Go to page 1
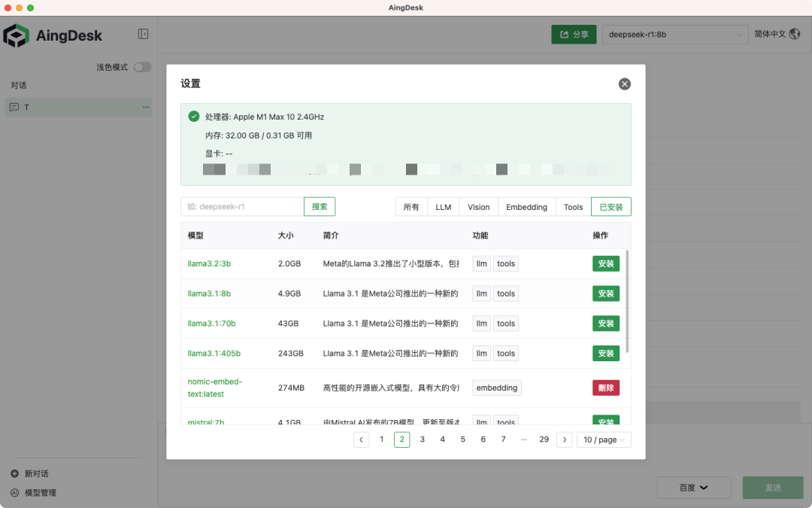 click(x=382, y=440)
